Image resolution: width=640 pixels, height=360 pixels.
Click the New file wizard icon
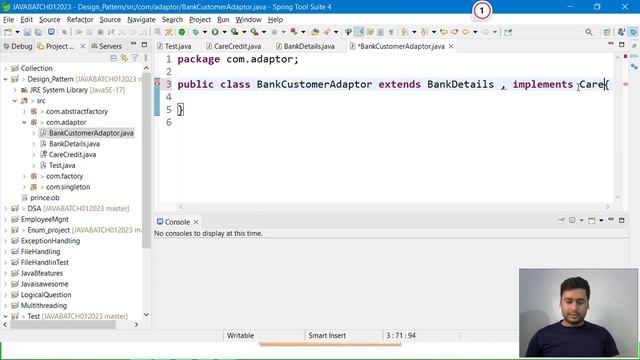point(8,32)
